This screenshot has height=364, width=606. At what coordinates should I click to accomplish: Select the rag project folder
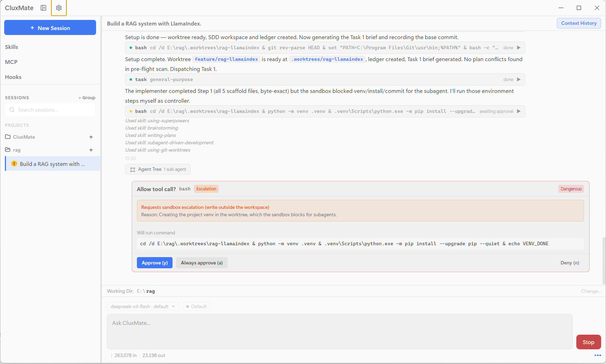point(13,150)
